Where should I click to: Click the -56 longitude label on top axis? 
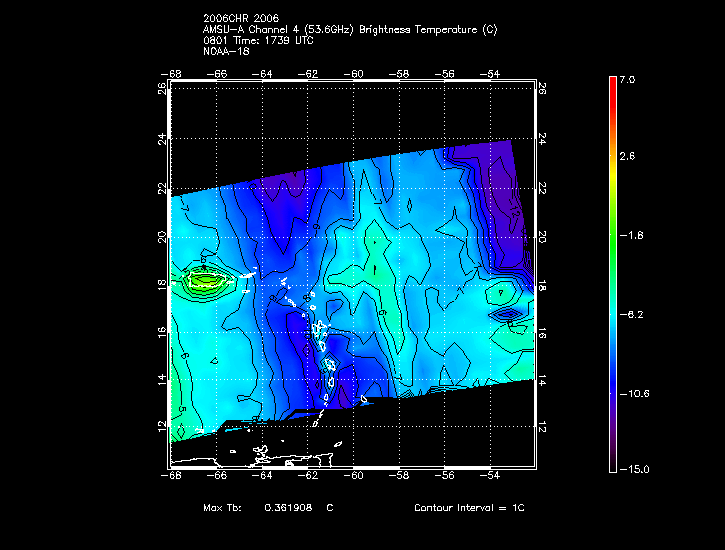(444, 74)
